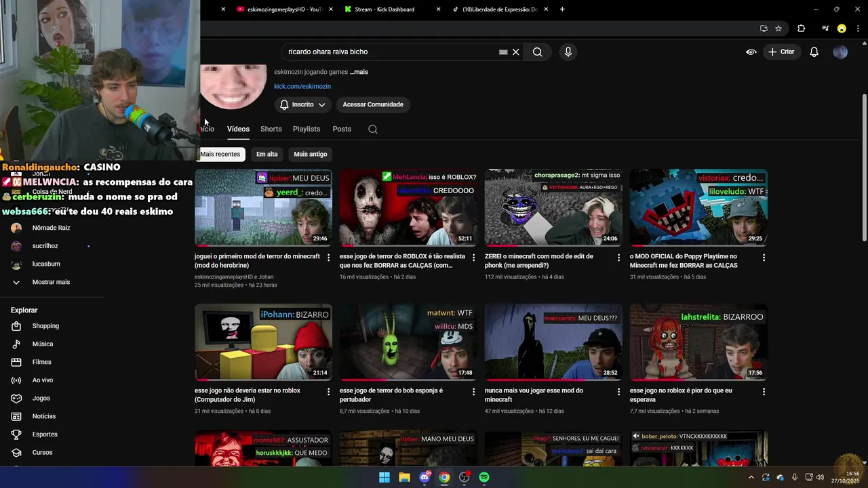This screenshot has width=868, height=488.
Task: Expand channel description with ...mais
Action: point(359,72)
